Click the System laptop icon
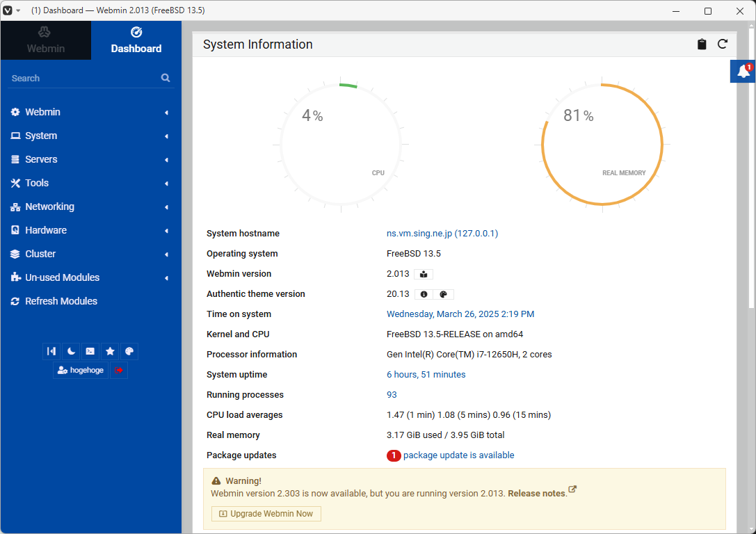 [15, 136]
